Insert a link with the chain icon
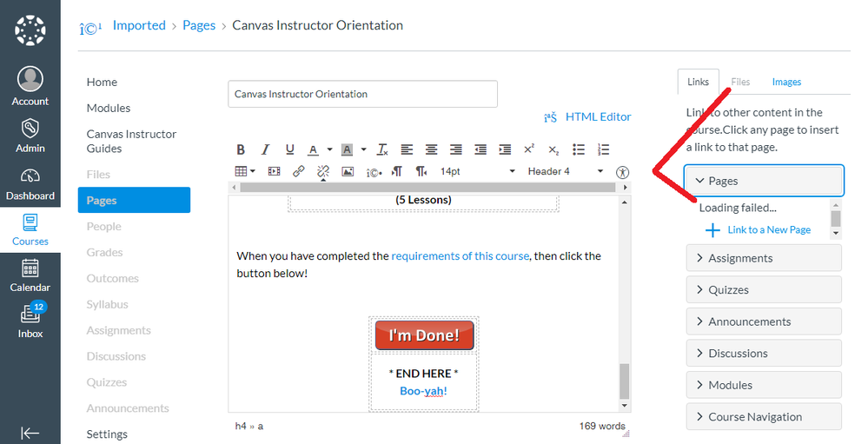This screenshot has width=868, height=444. point(298,172)
